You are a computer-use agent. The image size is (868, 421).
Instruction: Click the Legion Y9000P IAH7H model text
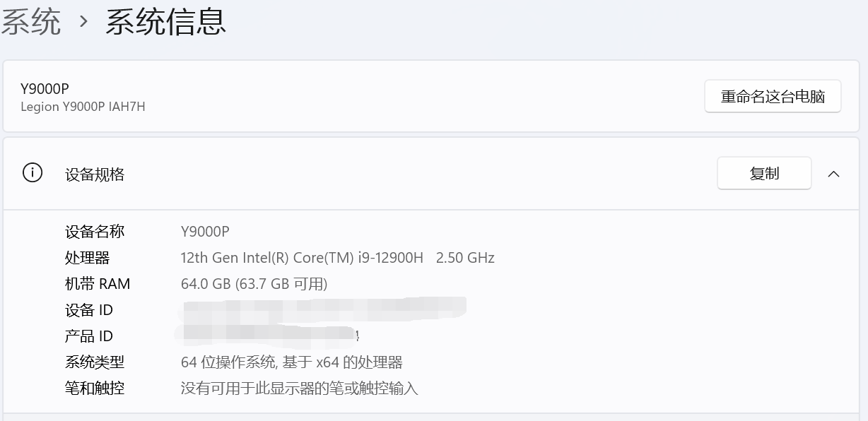[x=83, y=107]
